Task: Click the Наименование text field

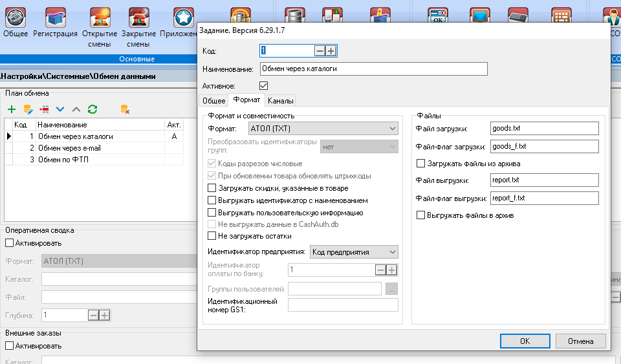Action: pos(373,69)
